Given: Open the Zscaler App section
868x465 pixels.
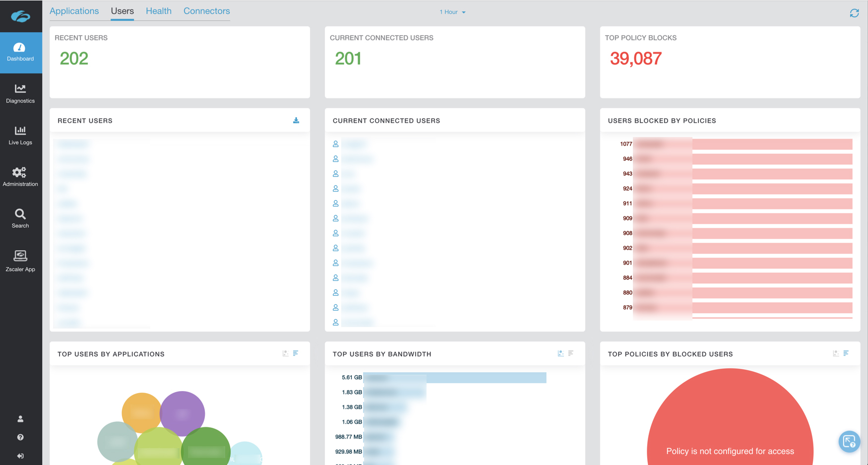Looking at the screenshot, I should [x=20, y=262].
